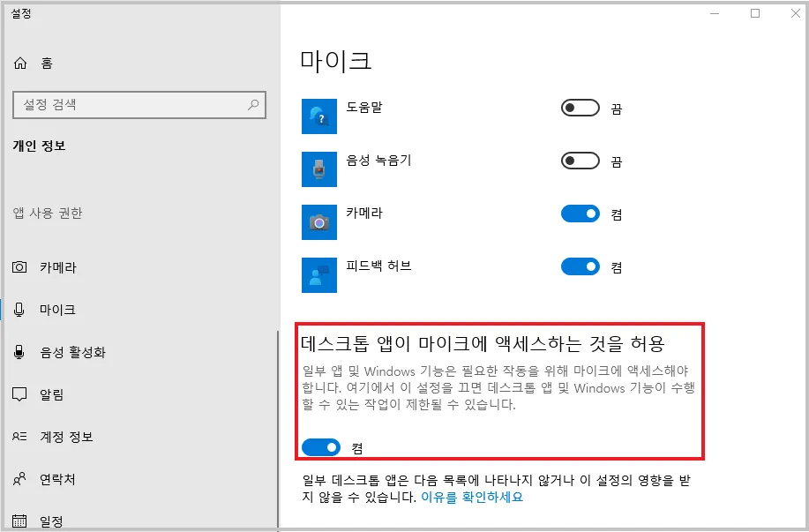Click the 도움말 app tile icon
The height and width of the screenshot is (532, 809).
click(x=318, y=116)
